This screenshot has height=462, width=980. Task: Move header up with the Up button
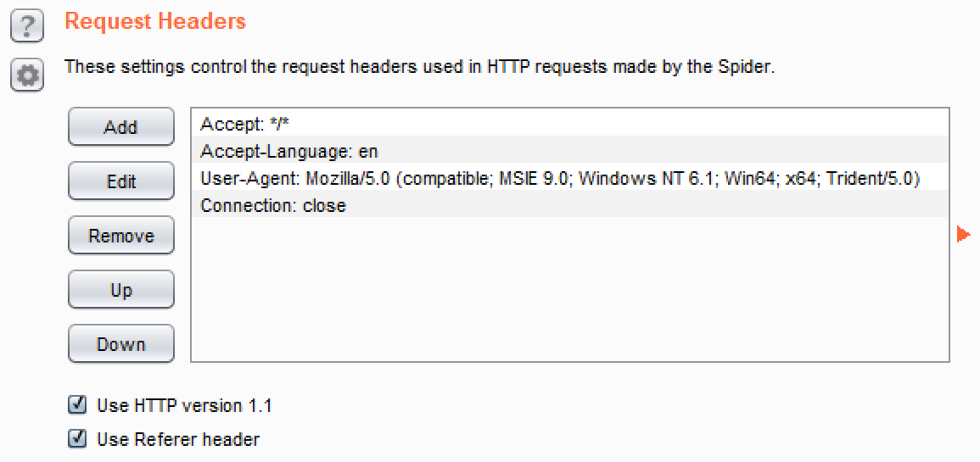[120, 290]
